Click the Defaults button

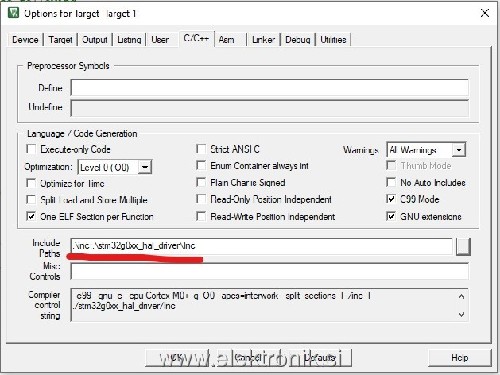(x=320, y=358)
